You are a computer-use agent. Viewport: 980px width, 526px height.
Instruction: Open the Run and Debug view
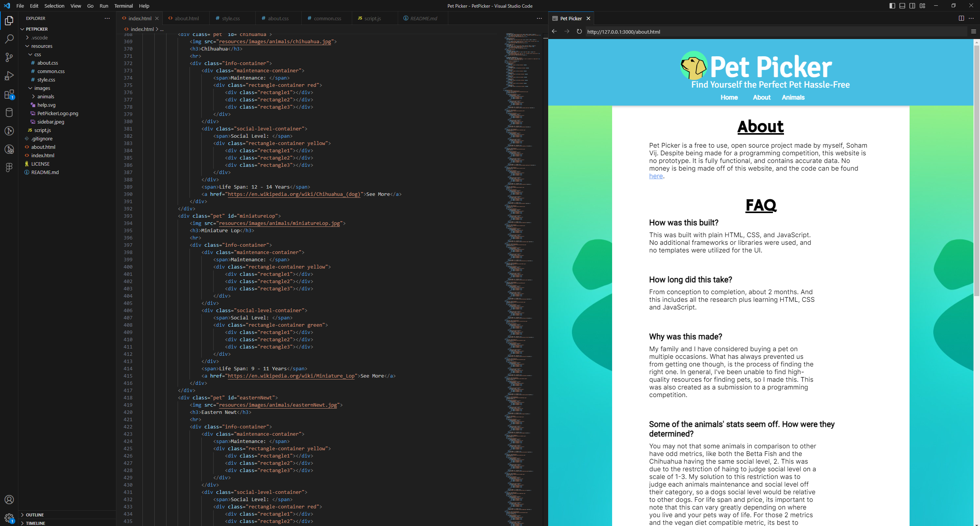[9, 76]
